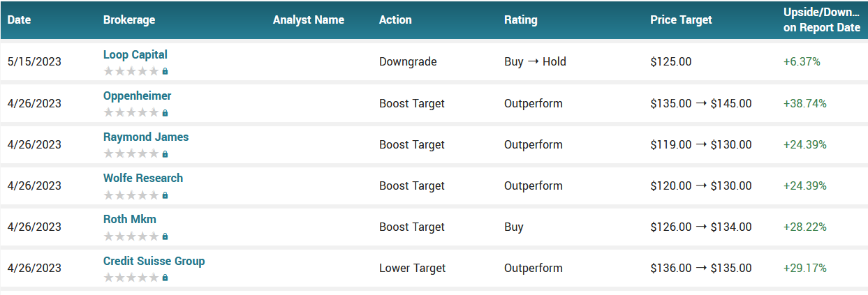This screenshot has height=295, width=868.
Task: Open the Raymond James brokerage link
Action: point(146,137)
